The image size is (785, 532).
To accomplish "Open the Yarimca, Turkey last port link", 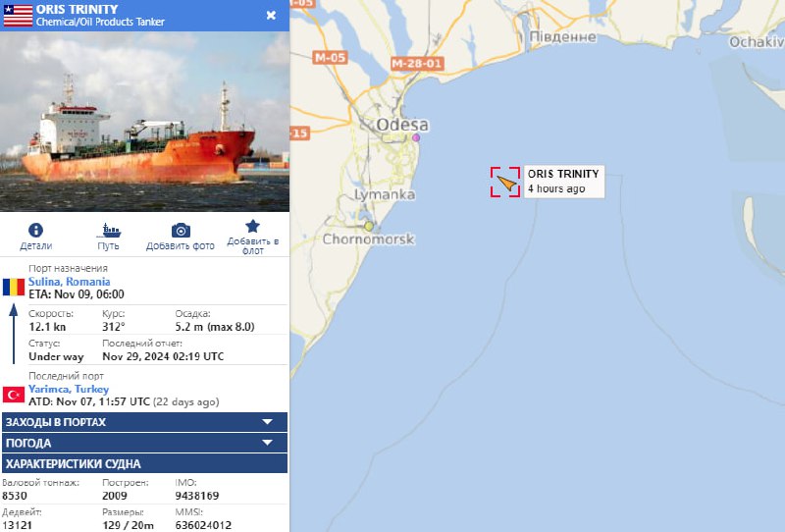I will click(x=69, y=389).
